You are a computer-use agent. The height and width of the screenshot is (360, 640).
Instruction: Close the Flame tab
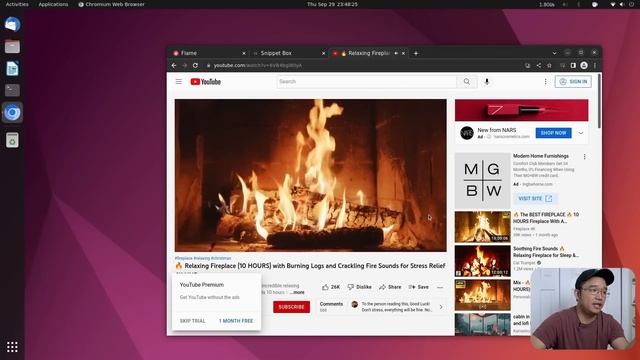244,53
